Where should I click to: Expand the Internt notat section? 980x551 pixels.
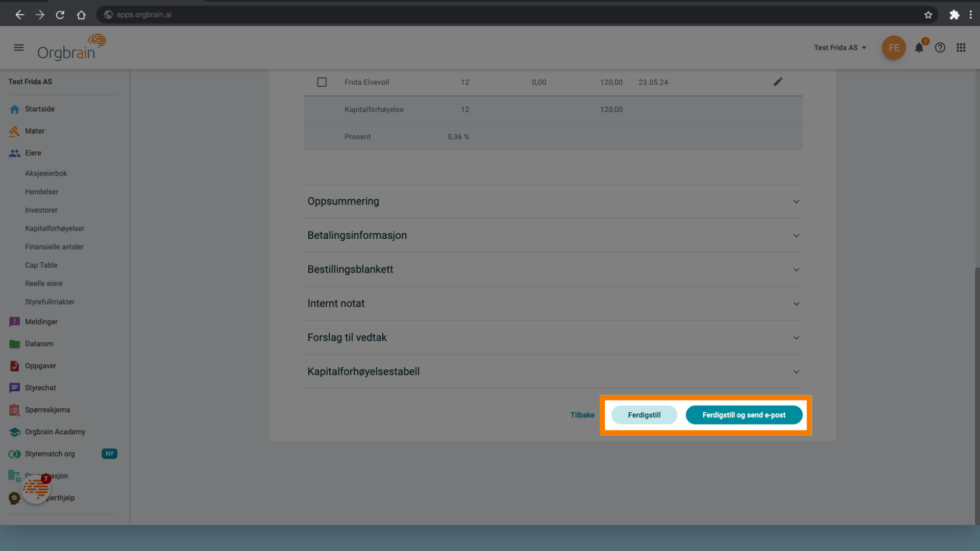point(553,304)
